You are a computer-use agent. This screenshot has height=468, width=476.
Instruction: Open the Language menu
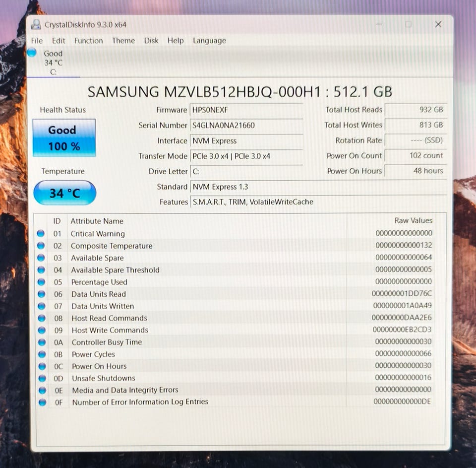click(209, 41)
